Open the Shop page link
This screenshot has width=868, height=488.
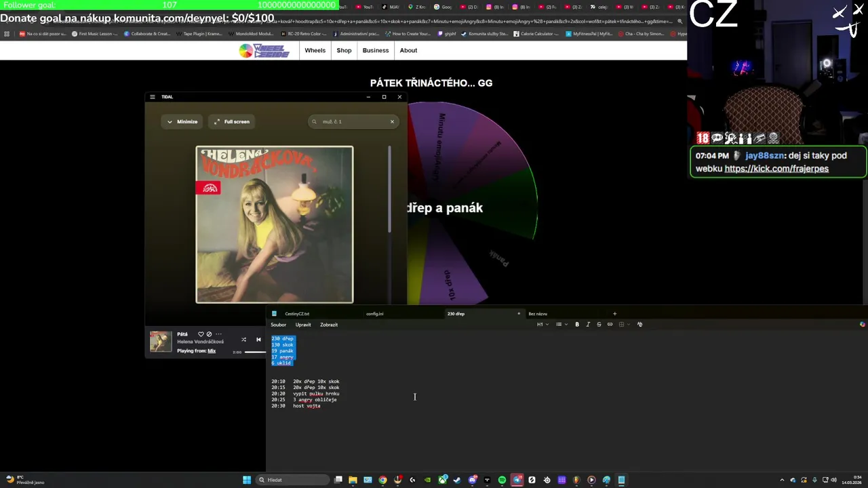coord(344,51)
